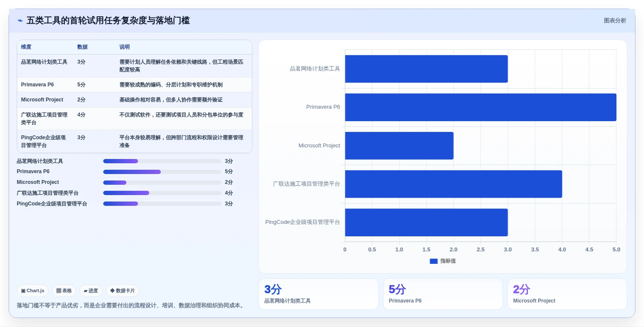This screenshot has height=327, width=644.
Task: Click the 图表分析 label in the header
Action: pos(615,21)
